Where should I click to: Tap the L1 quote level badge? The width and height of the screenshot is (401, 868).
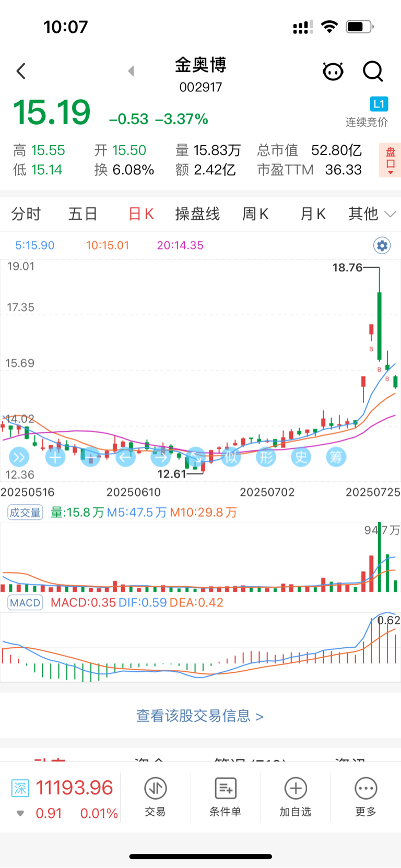tap(379, 104)
